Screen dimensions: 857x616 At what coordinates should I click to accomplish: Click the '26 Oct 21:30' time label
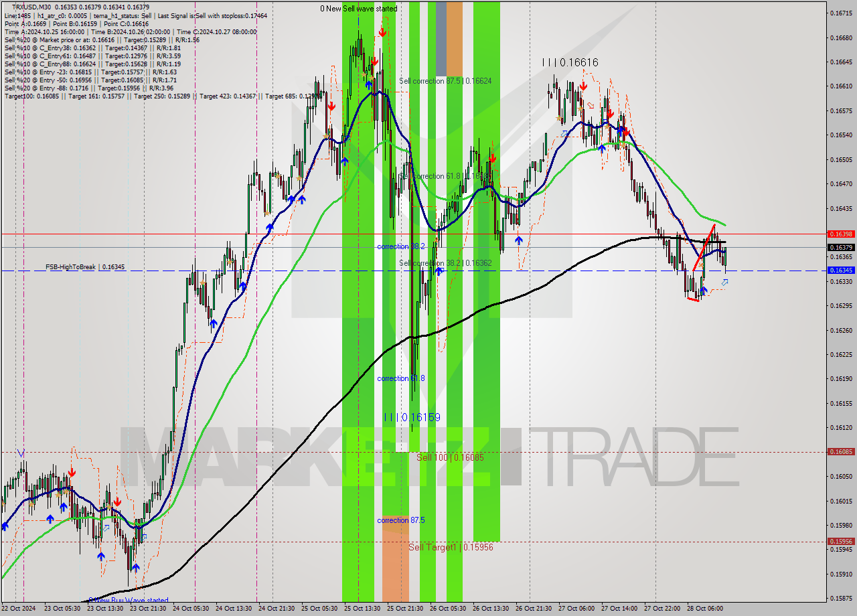pos(534,609)
